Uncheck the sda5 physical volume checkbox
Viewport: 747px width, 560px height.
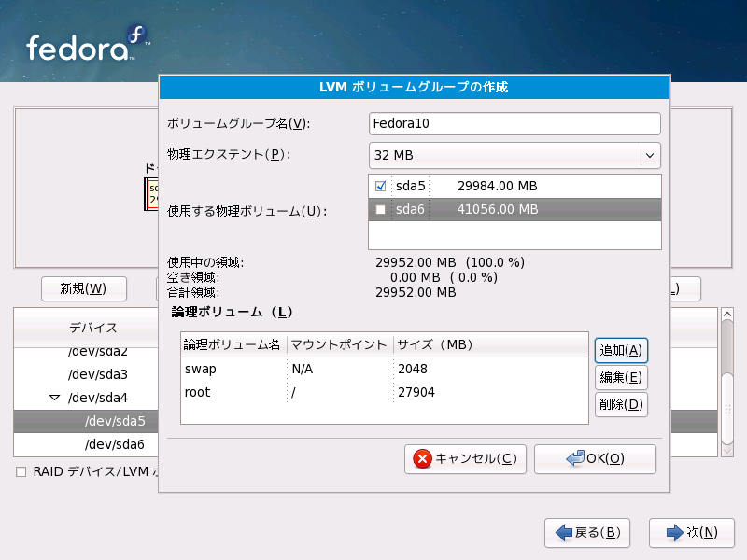point(380,186)
